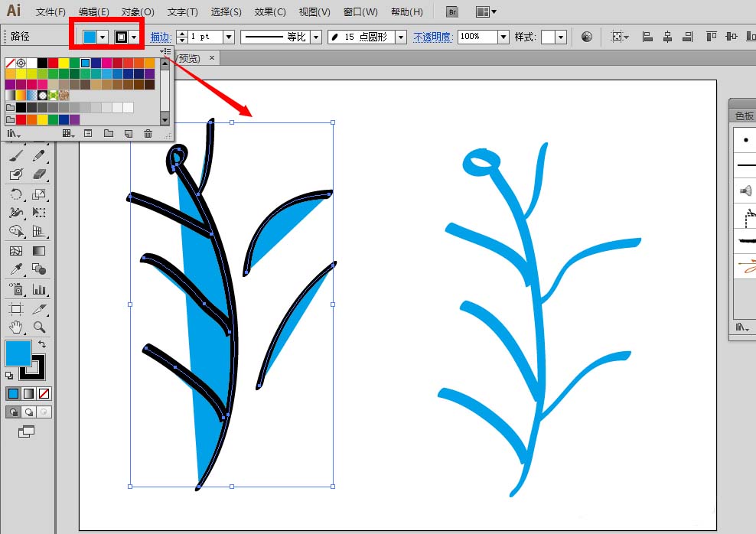The width and height of the screenshot is (756, 534).
Task: Pick the yellow swatch in swatches panel
Action: [x=64, y=63]
